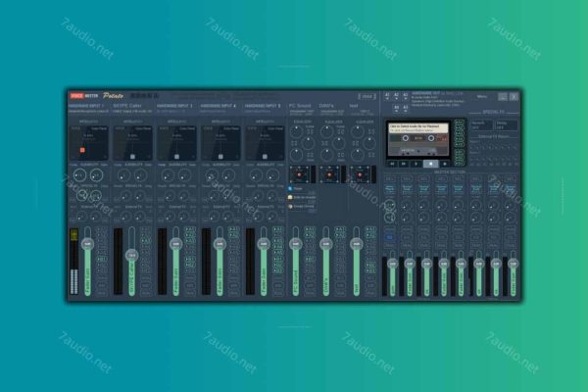Image resolution: width=588 pixels, height=392 pixels.
Task: Click the PC Sound strip label
Action: coord(299,106)
